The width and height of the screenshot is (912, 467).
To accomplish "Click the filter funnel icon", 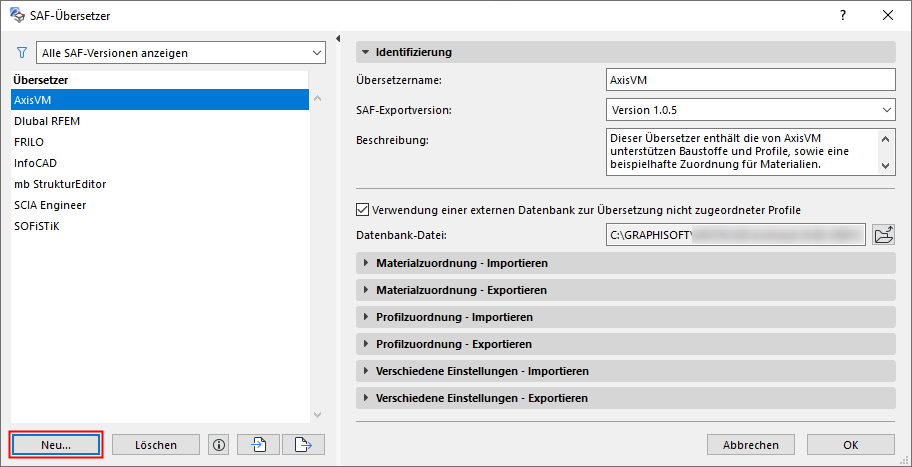I will click(22, 53).
